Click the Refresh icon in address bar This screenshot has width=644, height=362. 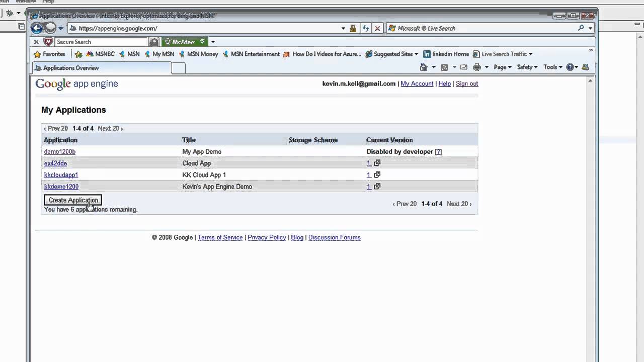[x=366, y=28]
